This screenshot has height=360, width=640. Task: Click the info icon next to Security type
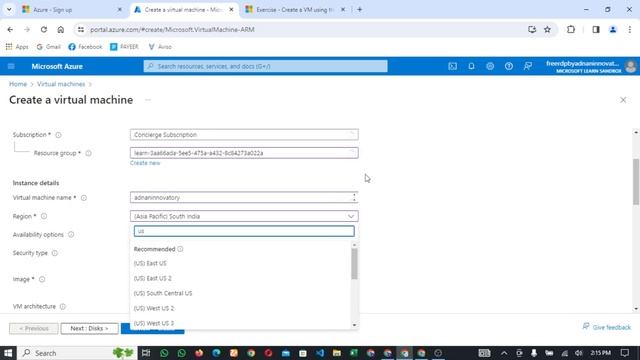tap(55, 253)
